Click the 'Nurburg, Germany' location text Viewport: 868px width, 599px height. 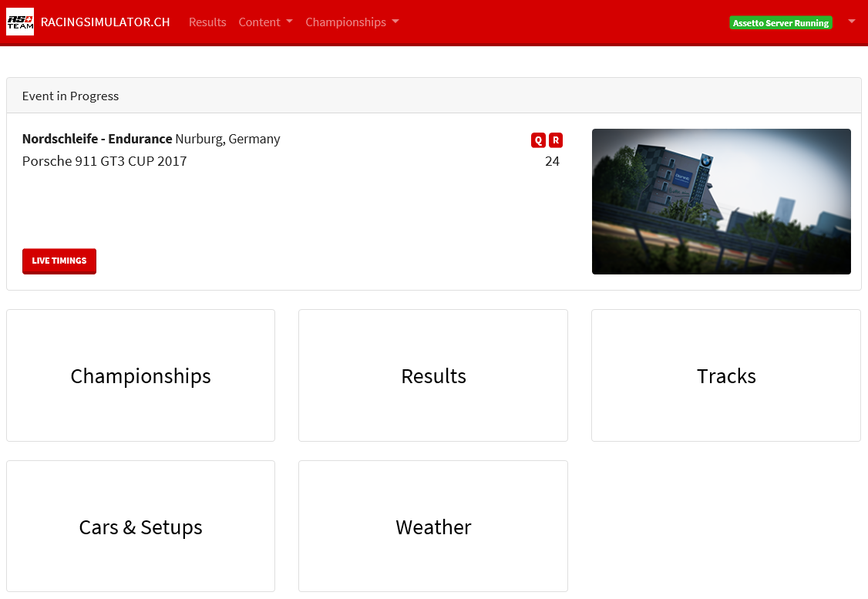click(x=227, y=139)
